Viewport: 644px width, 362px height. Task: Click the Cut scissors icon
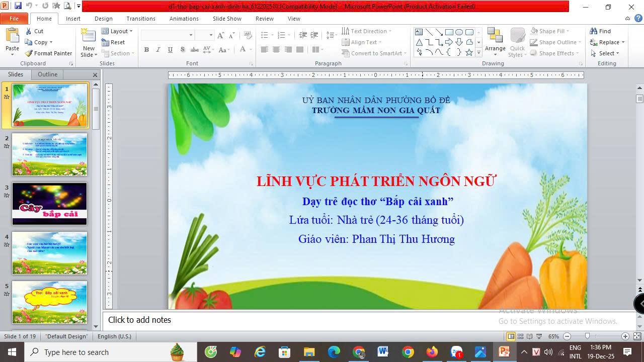(29, 31)
